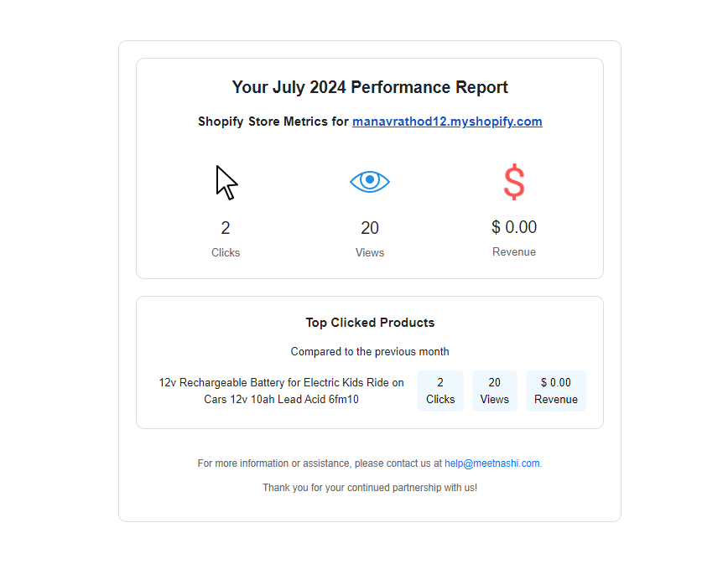The height and width of the screenshot is (585, 728).
Task: Select the product's $ 0.00 Revenue badge
Action: coord(556,391)
